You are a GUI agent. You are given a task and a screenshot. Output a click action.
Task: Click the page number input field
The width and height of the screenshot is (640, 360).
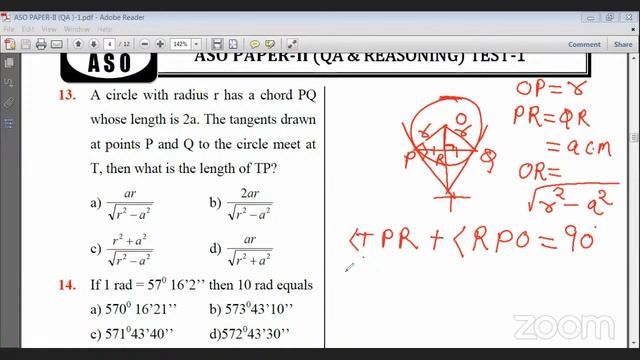tap(109, 44)
